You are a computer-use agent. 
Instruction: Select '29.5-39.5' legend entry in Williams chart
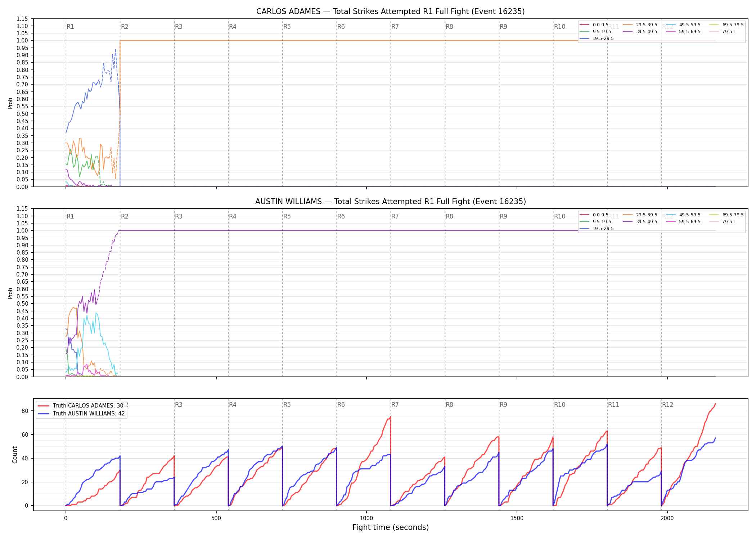tap(640, 215)
